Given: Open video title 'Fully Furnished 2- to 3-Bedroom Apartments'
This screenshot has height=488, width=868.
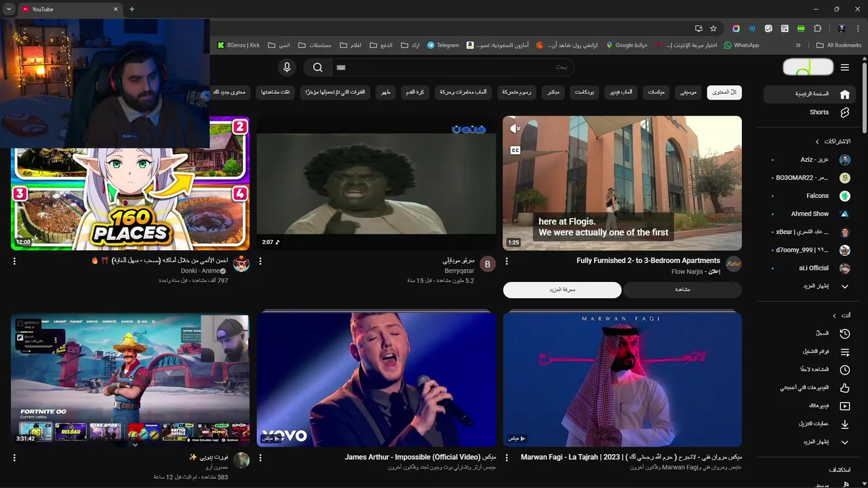Looking at the screenshot, I should click(x=648, y=260).
